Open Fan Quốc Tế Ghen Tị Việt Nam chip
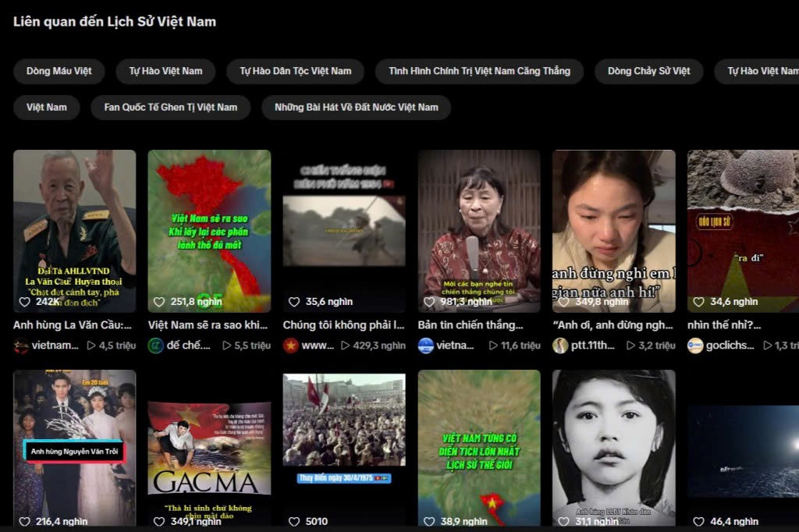This screenshot has height=532, width=799. pyautogui.click(x=171, y=107)
